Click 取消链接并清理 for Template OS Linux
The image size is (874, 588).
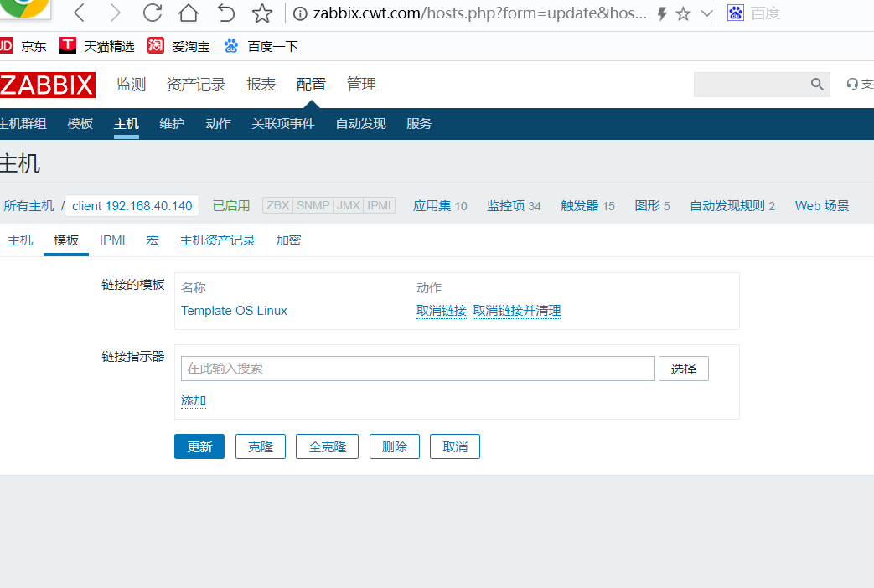coord(516,311)
